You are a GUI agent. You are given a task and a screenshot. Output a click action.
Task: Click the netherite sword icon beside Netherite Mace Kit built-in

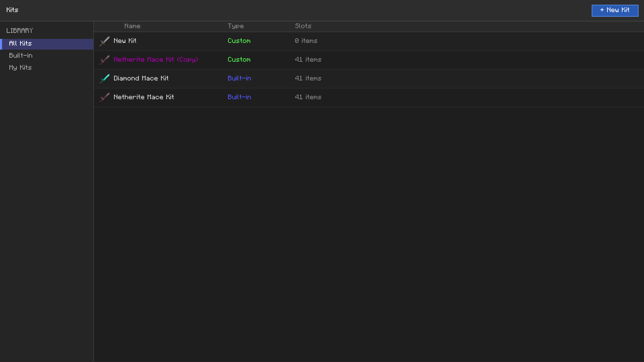(104, 98)
